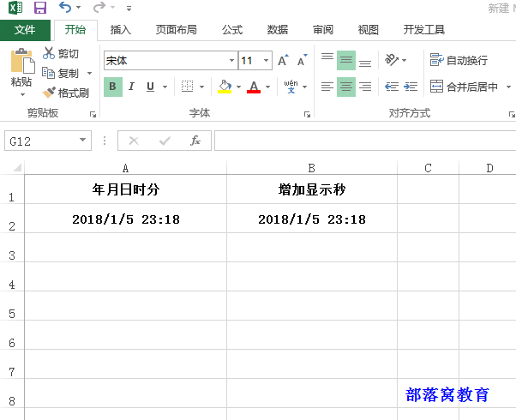Cut selection with 剪切
The width and height of the screenshot is (516, 420).
(61, 53)
